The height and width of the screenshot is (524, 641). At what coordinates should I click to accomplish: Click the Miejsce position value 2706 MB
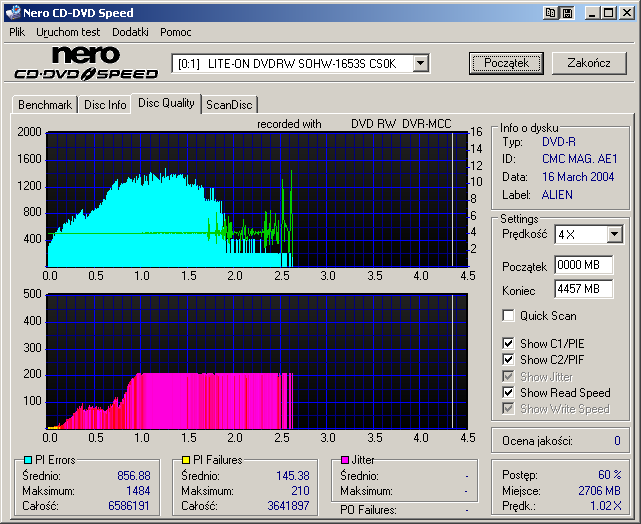click(599, 490)
